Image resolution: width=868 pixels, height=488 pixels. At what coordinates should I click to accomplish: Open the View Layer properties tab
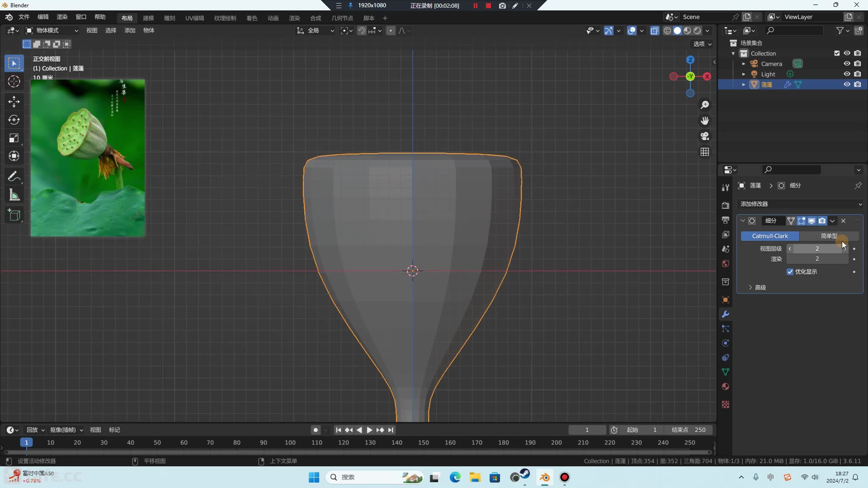(726, 235)
